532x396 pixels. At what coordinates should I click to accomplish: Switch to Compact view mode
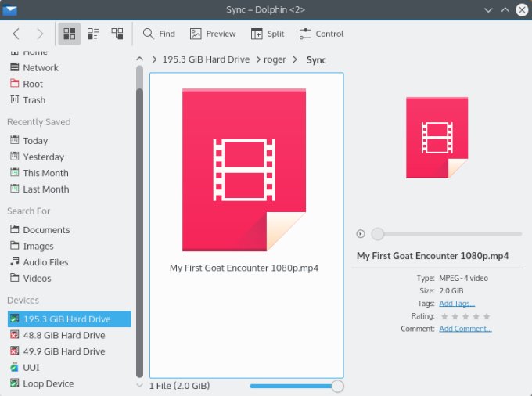click(93, 34)
